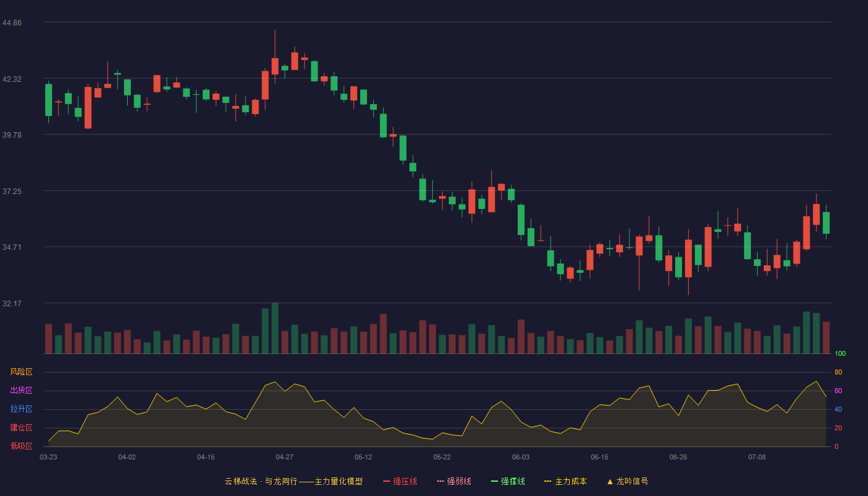868x496 pixels.
Task: Click the 05-12 date axis label
Action: (363, 457)
